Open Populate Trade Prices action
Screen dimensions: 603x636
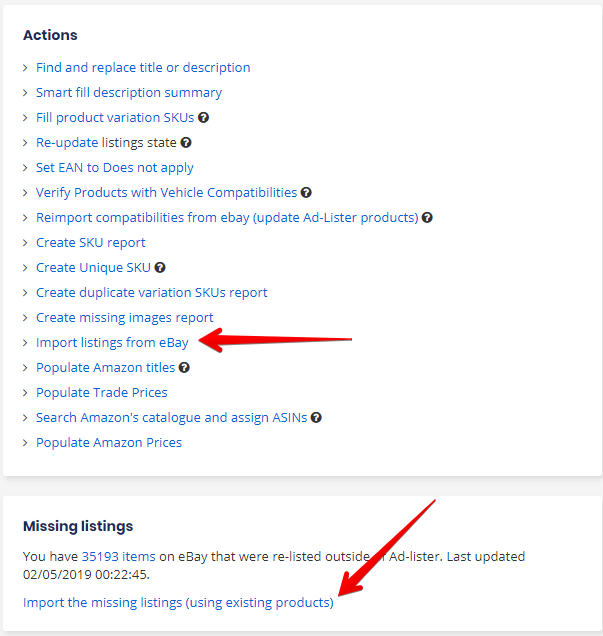[x=102, y=393]
